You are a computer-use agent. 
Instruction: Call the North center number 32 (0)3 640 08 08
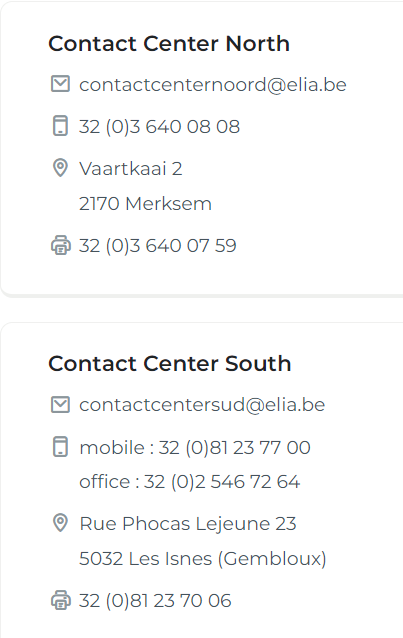159,126
